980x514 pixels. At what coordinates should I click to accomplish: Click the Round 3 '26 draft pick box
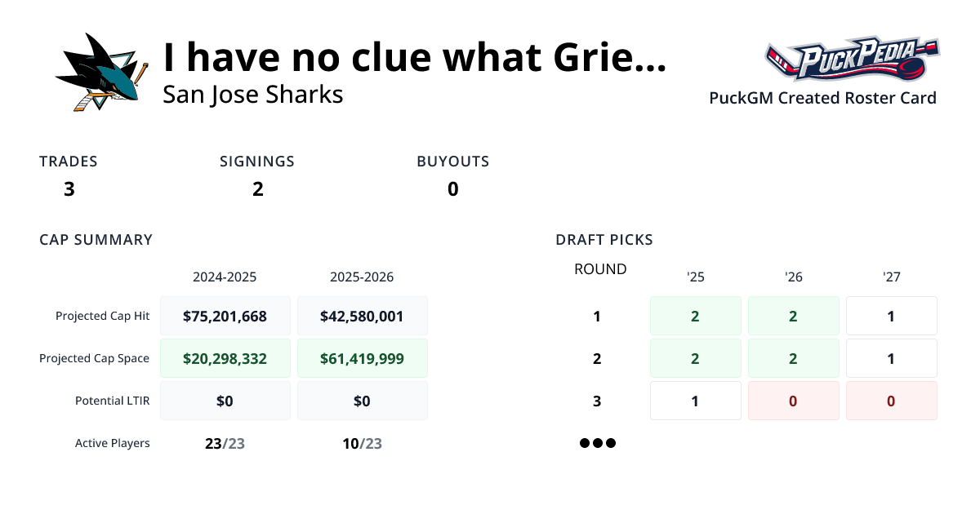pos(793,401)
